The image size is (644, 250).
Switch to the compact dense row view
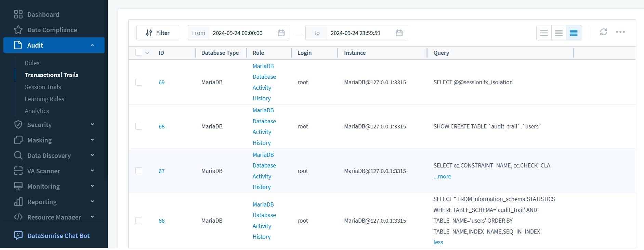coord(574,33)
